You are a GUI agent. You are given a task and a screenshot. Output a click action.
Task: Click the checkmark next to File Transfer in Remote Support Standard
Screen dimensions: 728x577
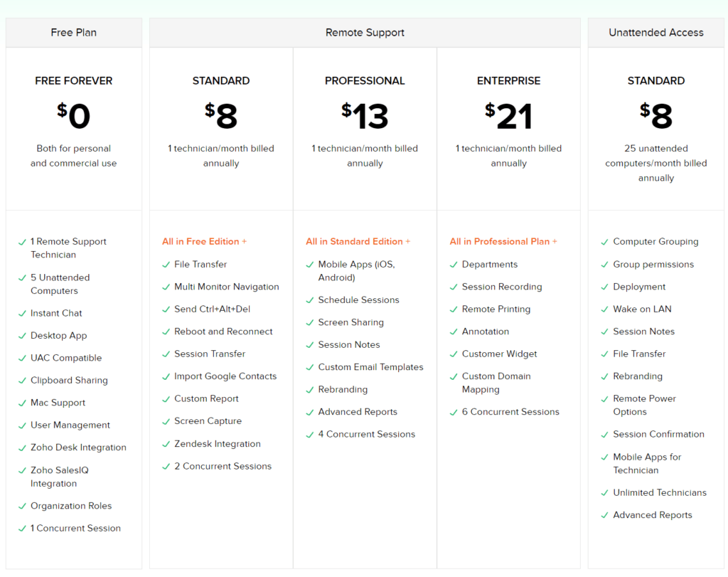(166, 265)
